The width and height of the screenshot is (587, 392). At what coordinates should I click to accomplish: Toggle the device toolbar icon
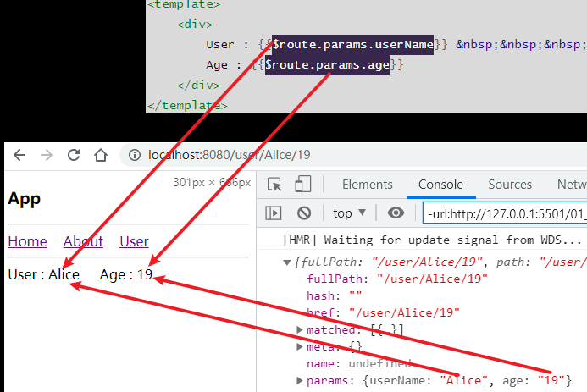(x=302, y=184)
